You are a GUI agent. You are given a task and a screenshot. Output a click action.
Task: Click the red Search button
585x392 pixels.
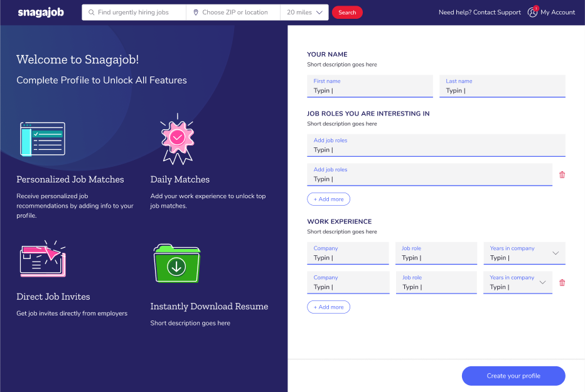[347, 13]
